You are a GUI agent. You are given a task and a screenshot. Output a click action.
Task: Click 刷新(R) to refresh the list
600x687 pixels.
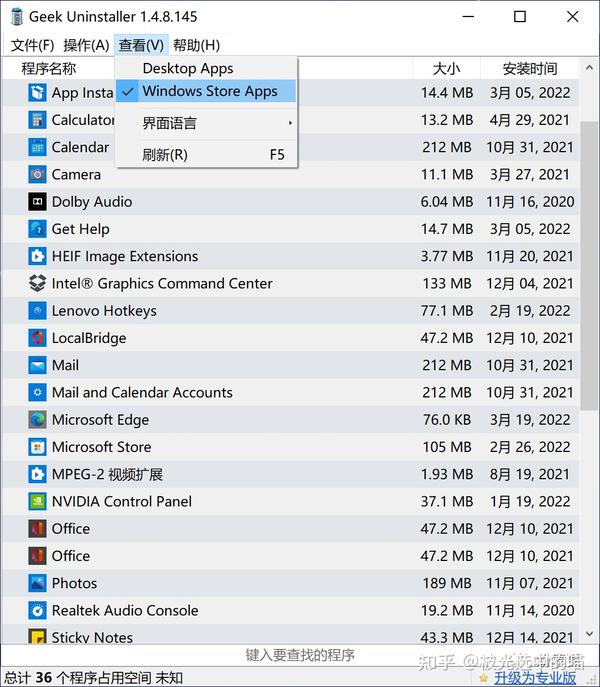[206, 155]
